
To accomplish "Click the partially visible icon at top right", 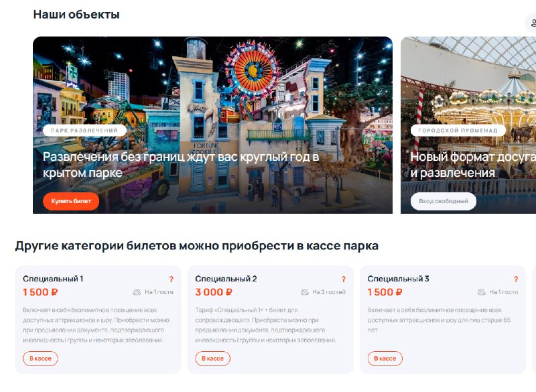I will (531, 23).
